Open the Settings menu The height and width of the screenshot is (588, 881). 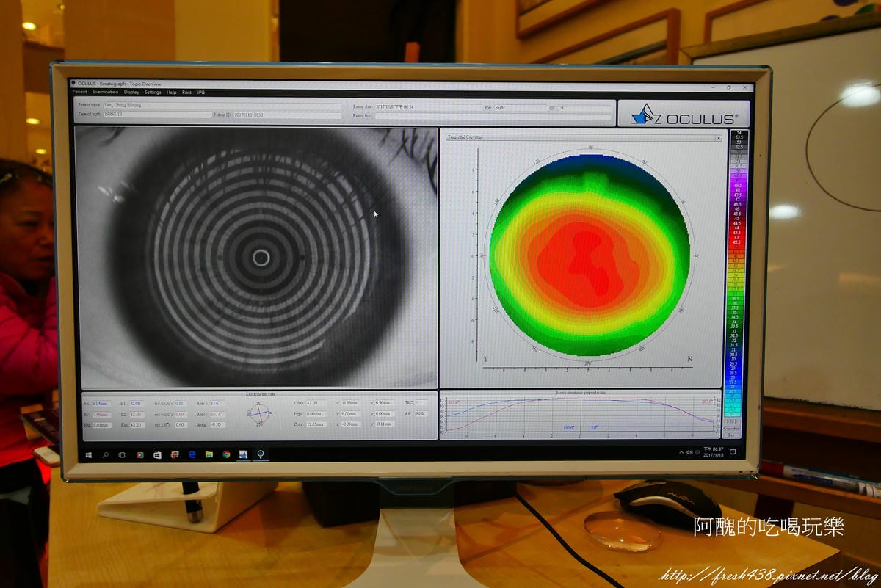[153, 92]
